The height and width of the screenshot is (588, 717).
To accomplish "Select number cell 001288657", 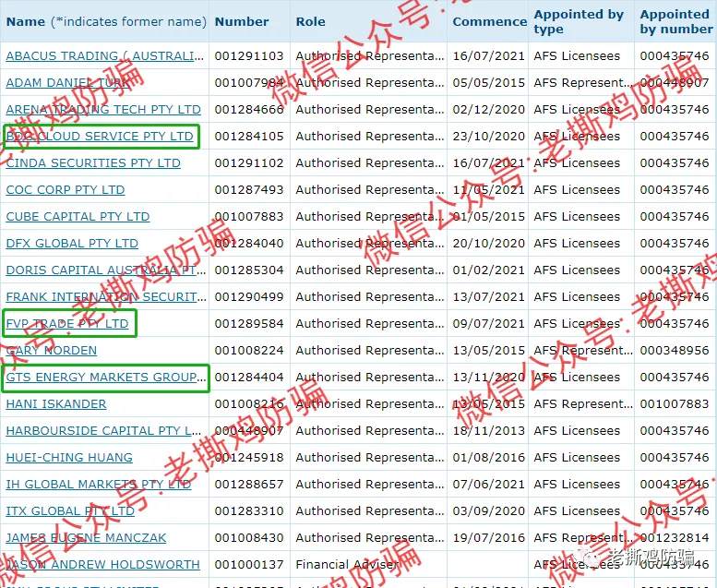I will tap(249, 484).
